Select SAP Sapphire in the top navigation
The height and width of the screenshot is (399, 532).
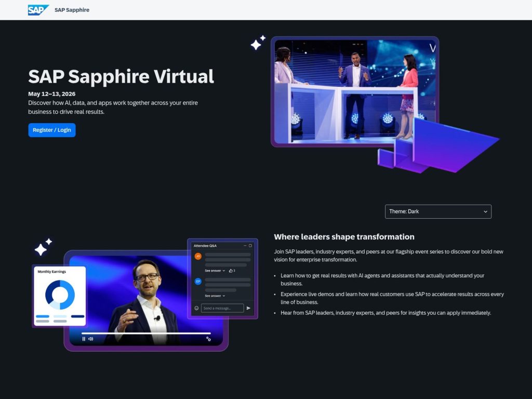[x=72, y=9]
